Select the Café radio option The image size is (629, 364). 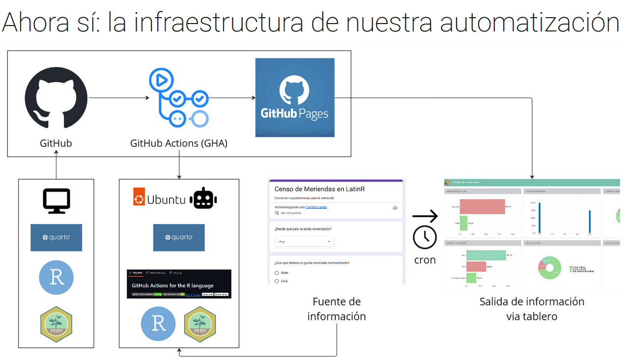click(277, 281)
